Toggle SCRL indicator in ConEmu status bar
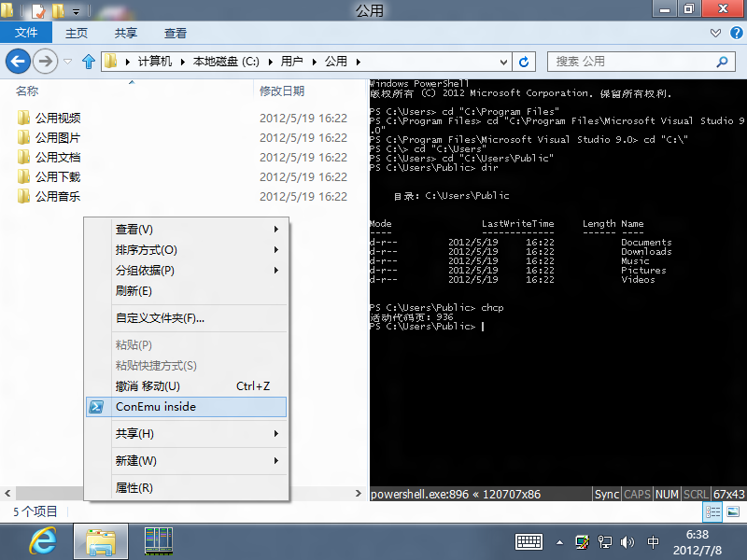 pyautogui.click(x=696, y=495)
